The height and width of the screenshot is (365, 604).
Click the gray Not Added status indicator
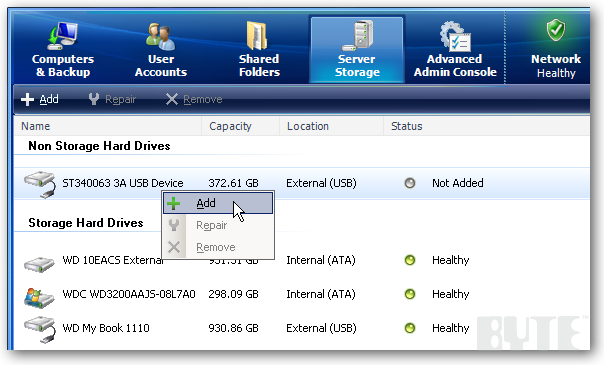[410, 183]
